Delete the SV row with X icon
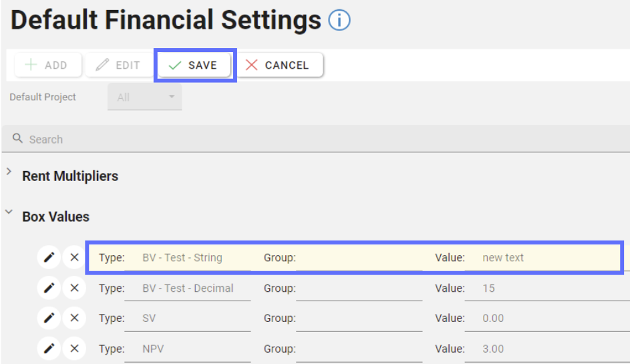This screenshot has width=630, height=364. point(74,318)
